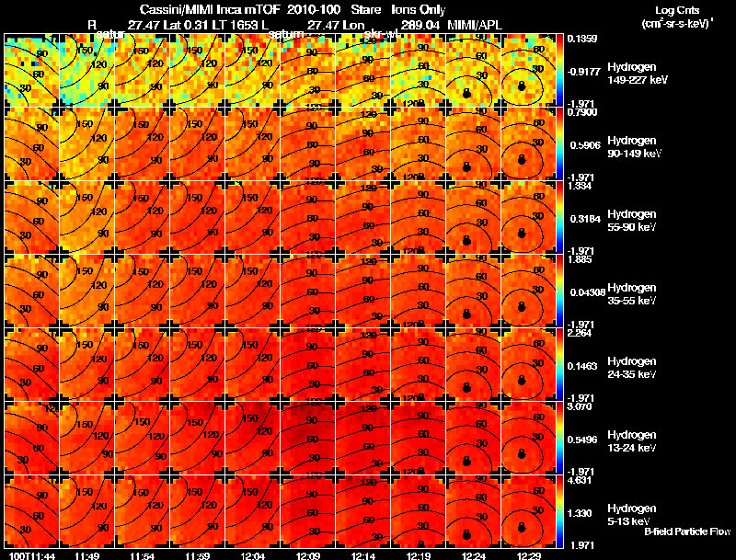This screenshot has width=736, height=560.
Task: Open the 24-35 keV panel at 11:44
Action: [32, 364]
